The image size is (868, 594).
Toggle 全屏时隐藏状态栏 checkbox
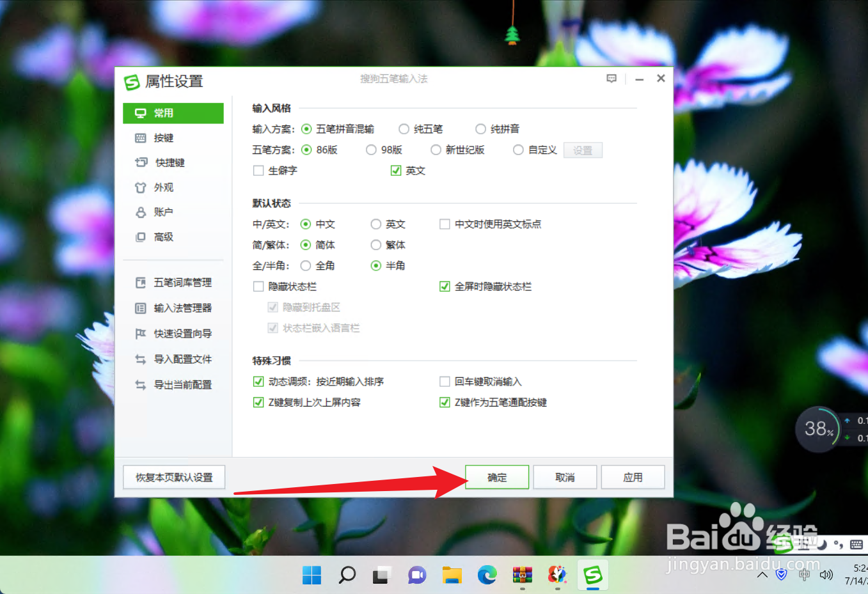[x=445, y=286]
